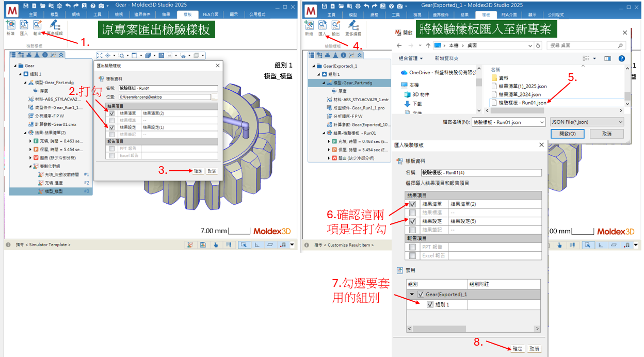Click the preview pane icon in file dialog toolbar

tap(607, 58)
